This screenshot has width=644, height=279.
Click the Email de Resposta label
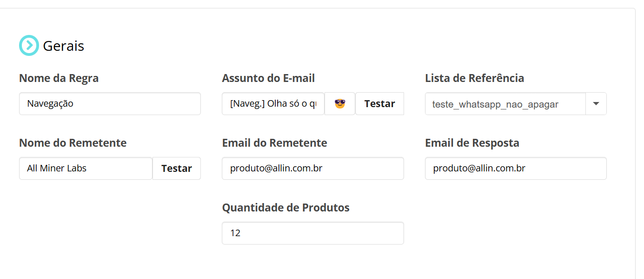[x=472, y=143]
